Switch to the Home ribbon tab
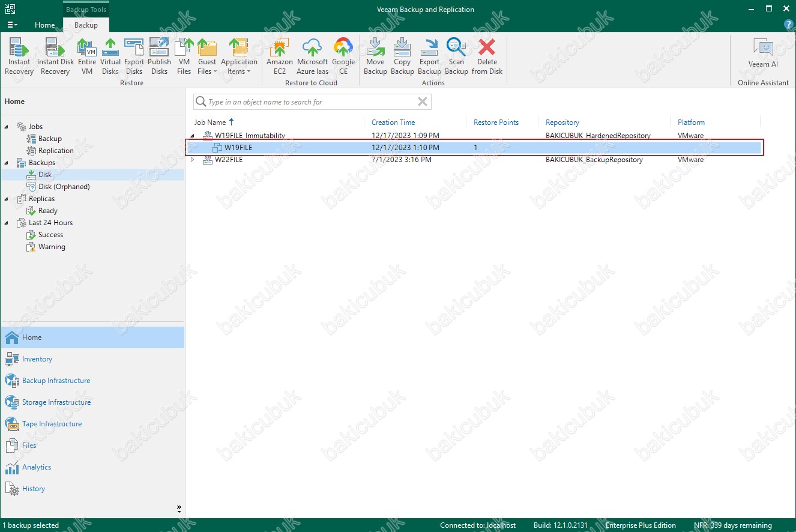The width and height of the screenshot is (796, 532). coord(45,25)
